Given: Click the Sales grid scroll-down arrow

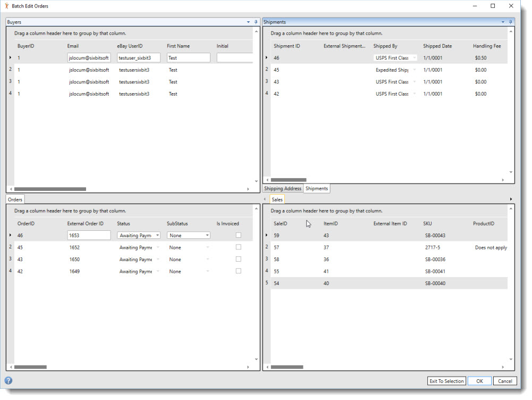Looking at the screenshot, I should point(511,359).
